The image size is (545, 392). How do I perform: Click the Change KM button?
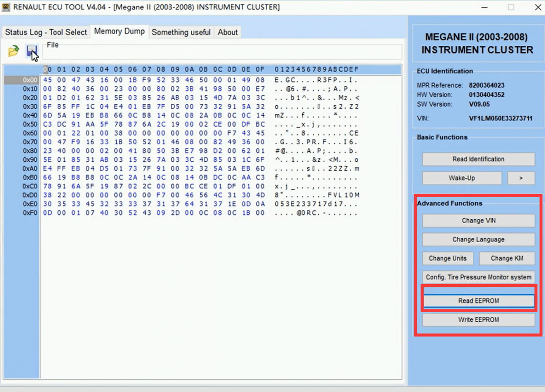[506, 258]
